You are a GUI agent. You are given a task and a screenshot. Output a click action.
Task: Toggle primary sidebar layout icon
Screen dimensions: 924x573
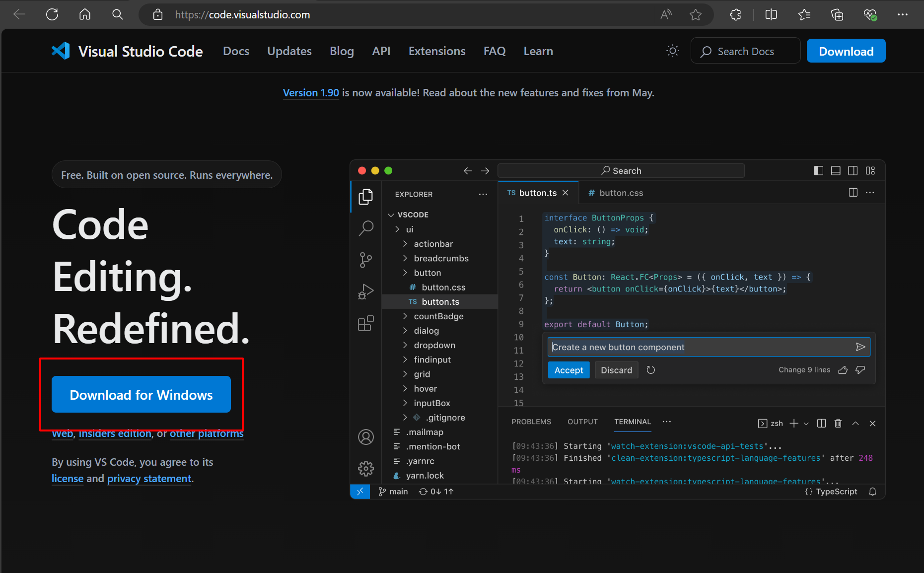(x=819, y=171)
